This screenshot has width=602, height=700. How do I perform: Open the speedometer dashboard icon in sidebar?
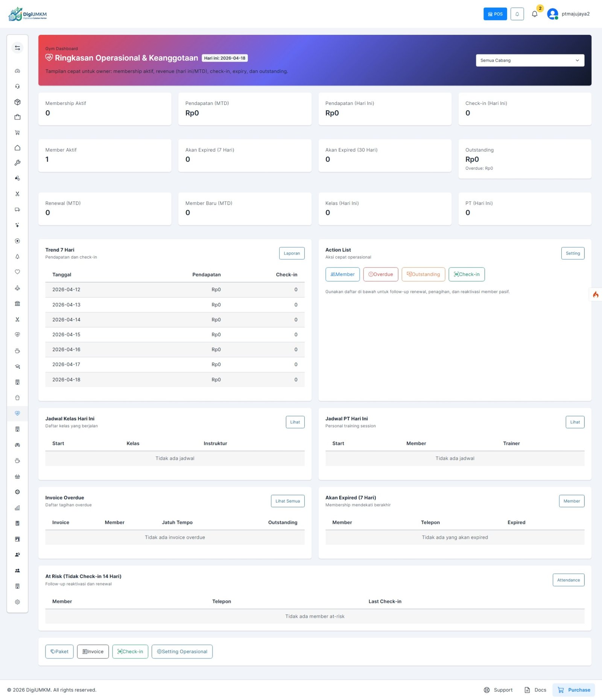click(x=17, y=71)
